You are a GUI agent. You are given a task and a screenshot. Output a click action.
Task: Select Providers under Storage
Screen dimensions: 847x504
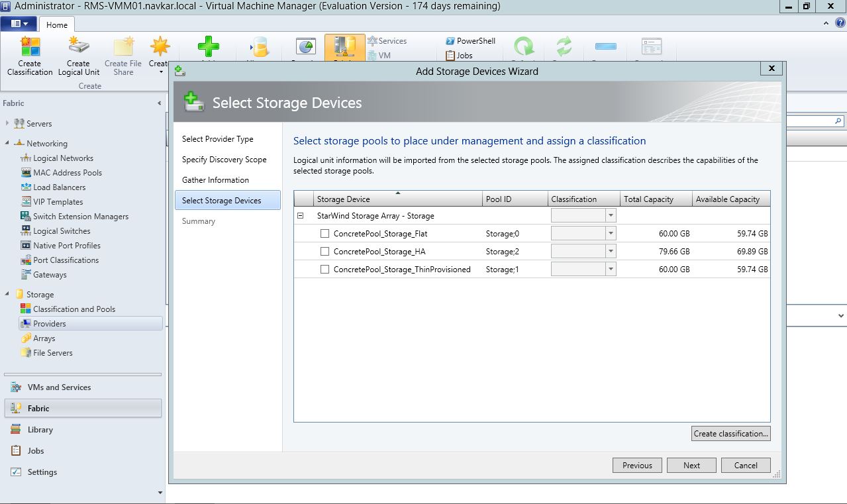point(91,324)
